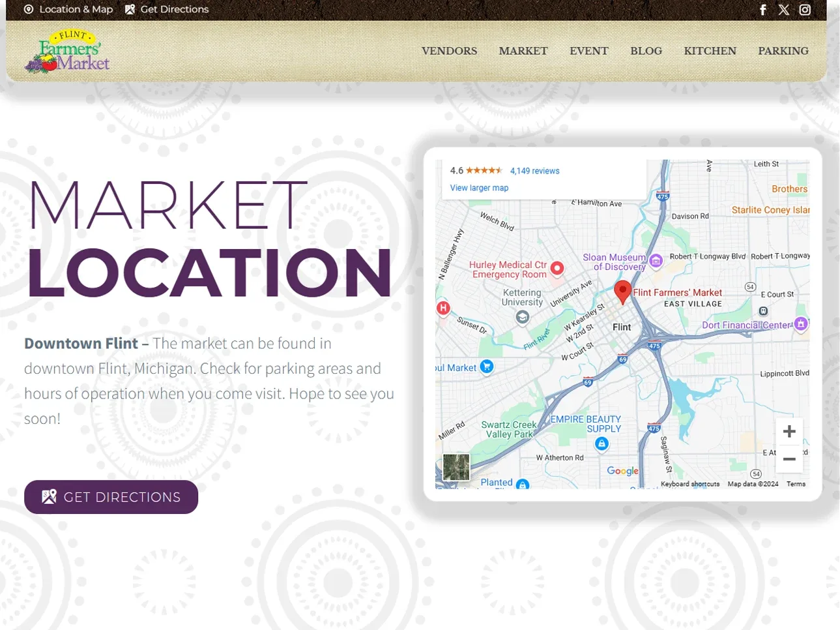Open the map Terms link
This screenshot has height=630, width=840.
pyautogui.click(x=796, y=484)
